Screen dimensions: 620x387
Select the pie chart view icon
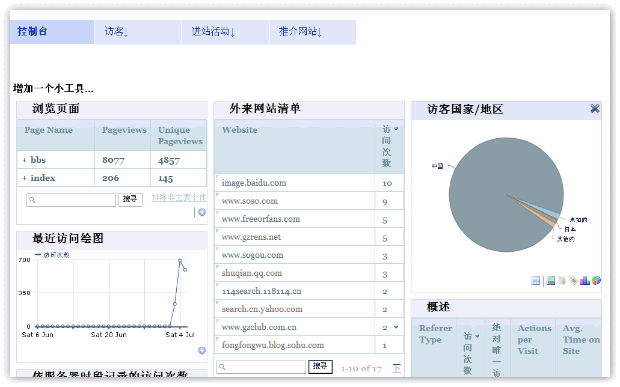(596, 281)
